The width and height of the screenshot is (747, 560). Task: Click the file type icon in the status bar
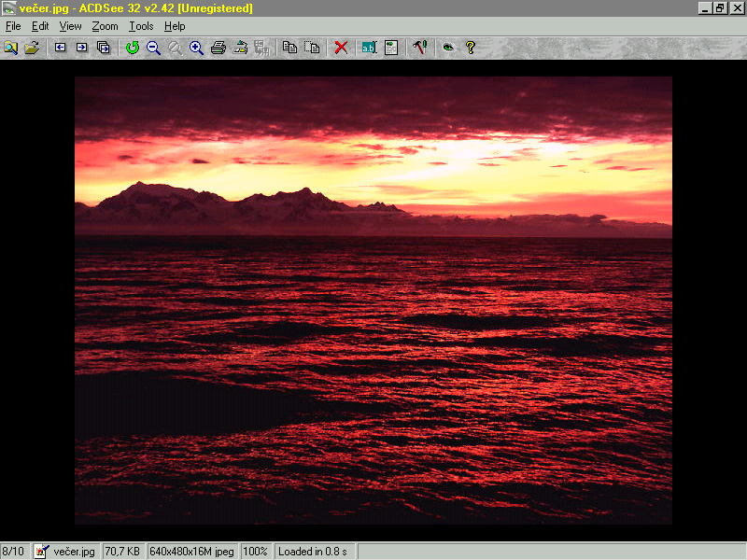[41, 552]
